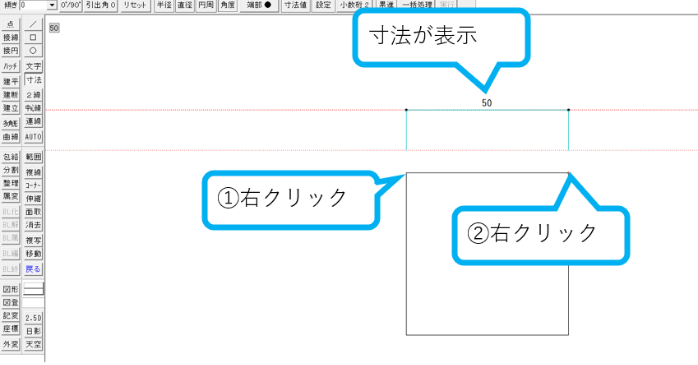Select the 建断 tool
Viewport: 698px width, 365px height.
pos(11,95)
